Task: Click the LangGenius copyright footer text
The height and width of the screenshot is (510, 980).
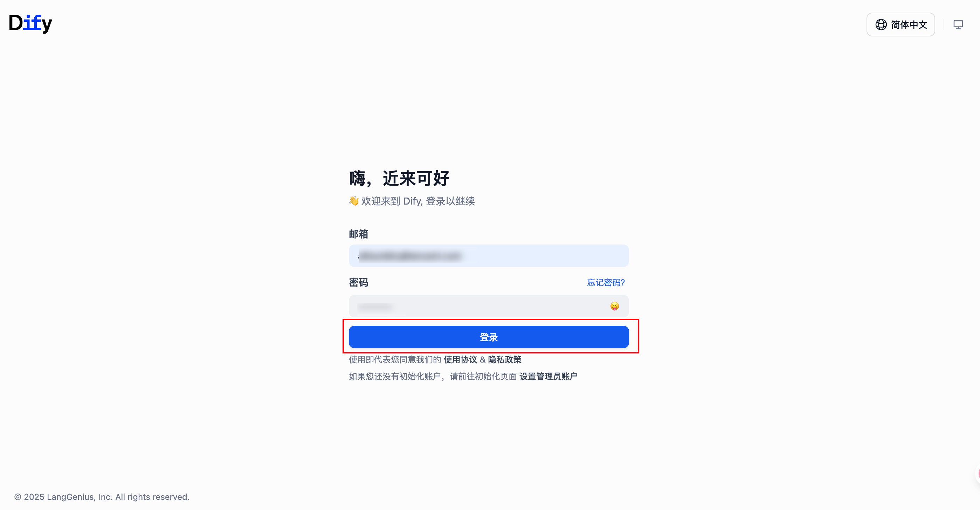Action: [x=102, y=497]
